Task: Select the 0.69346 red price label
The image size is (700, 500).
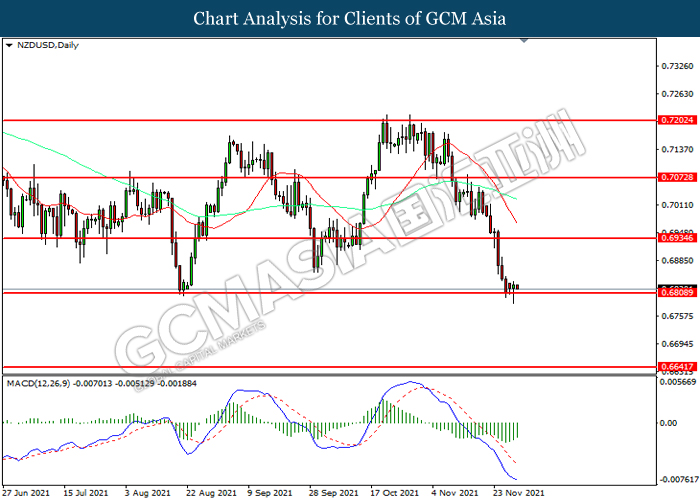Action: 677,238
